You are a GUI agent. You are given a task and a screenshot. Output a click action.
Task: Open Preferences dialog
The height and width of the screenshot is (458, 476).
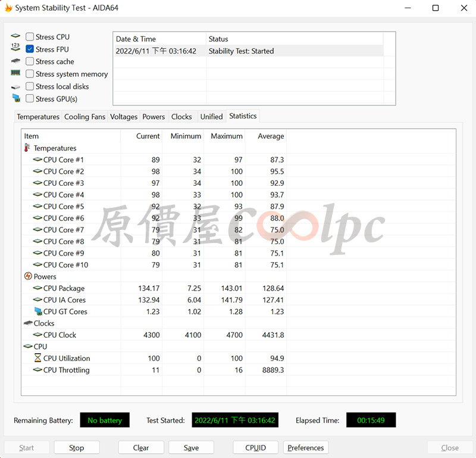[306, 448]
